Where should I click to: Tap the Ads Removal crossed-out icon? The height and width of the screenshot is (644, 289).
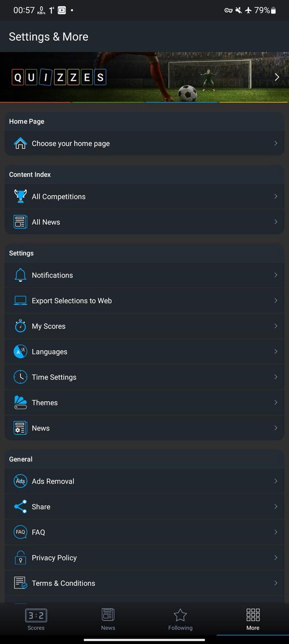click(x=20, y=481)
